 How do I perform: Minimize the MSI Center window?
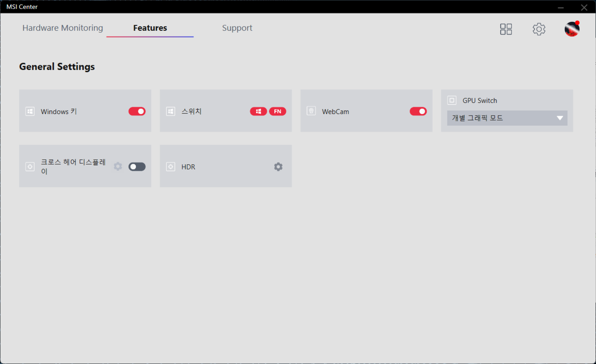click(x=561, y=7)
